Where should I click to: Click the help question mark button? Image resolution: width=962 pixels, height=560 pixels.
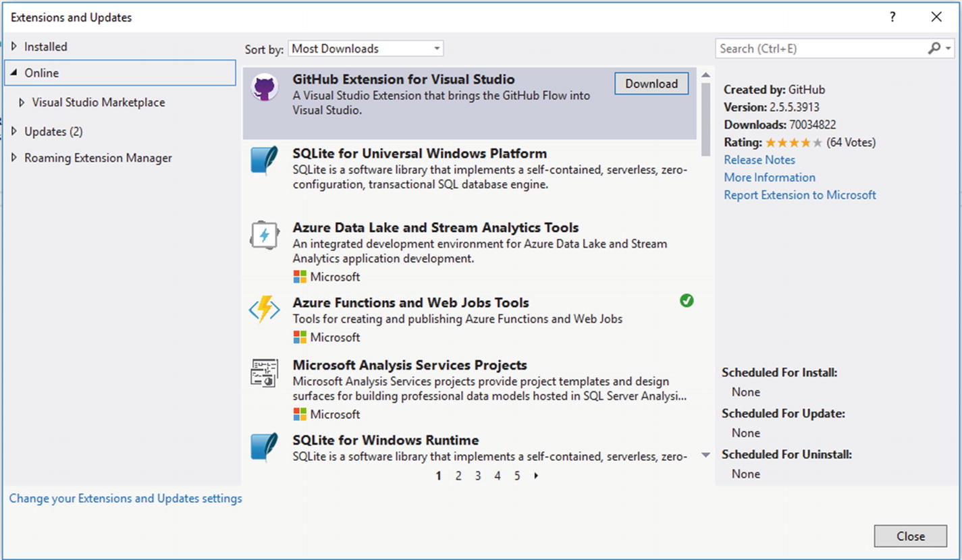(893, 18)
